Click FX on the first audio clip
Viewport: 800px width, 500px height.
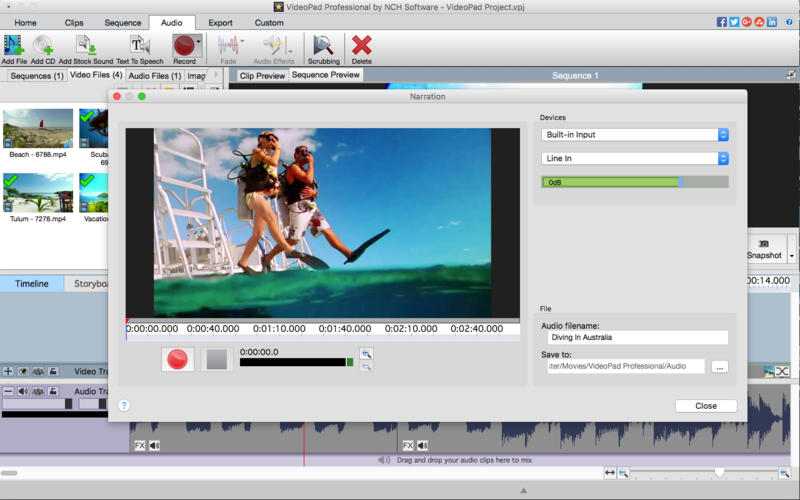pyautogui.click(x=139, y=445)
